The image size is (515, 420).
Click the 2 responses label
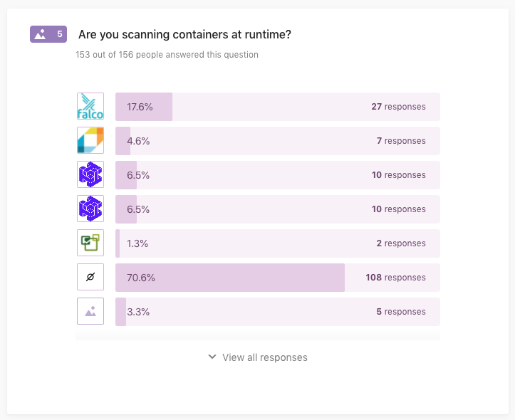[401, 243]
